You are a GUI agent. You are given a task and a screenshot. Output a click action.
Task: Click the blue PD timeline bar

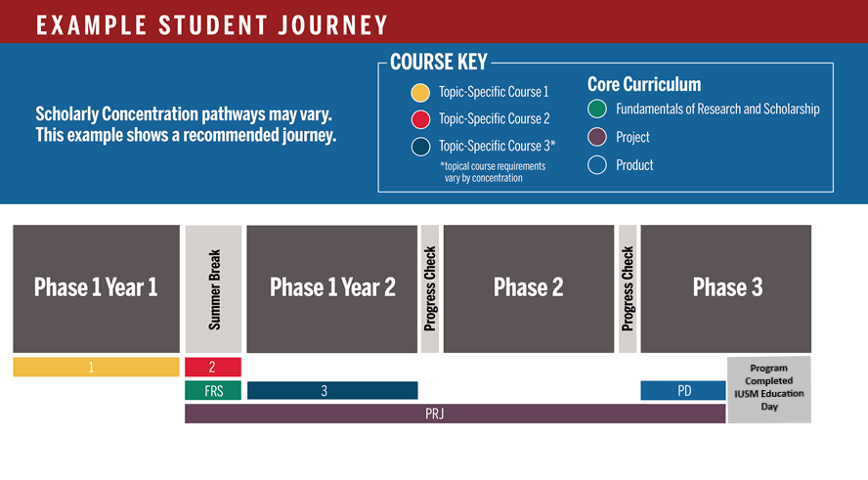pyautogui.click(x=683, y=391)
